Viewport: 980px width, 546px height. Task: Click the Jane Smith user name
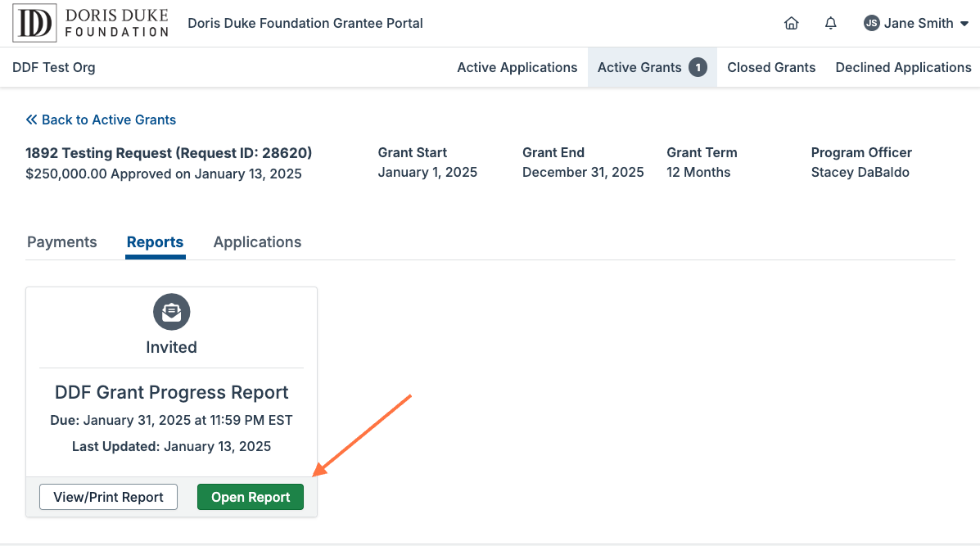click(x=918, y=23)
